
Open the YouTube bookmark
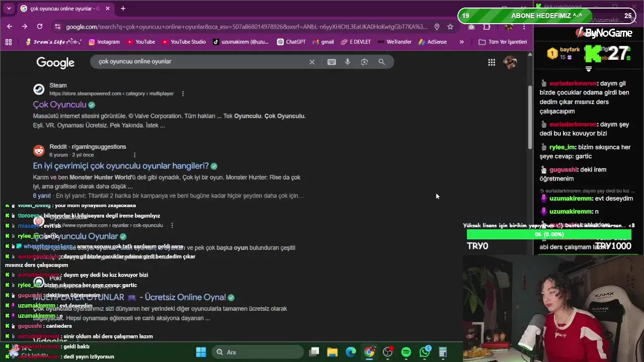141,42
